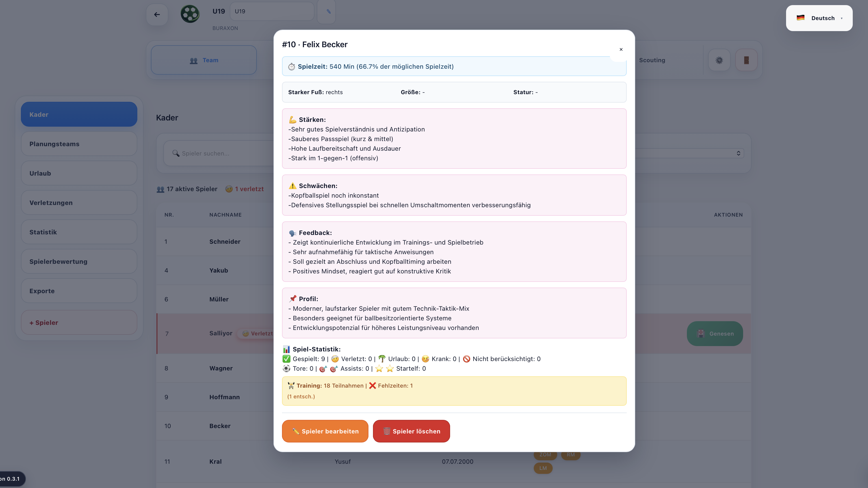Open settings via the gear icon

point(719,61)
